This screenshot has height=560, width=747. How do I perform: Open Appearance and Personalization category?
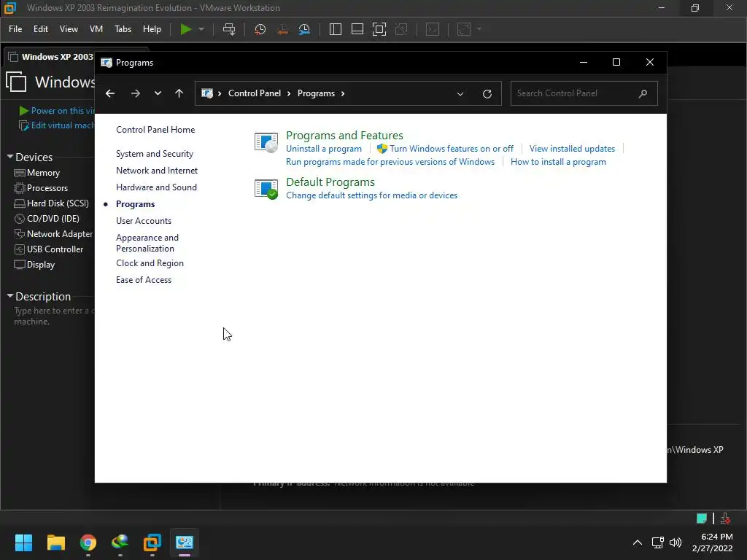click(147, 243)
